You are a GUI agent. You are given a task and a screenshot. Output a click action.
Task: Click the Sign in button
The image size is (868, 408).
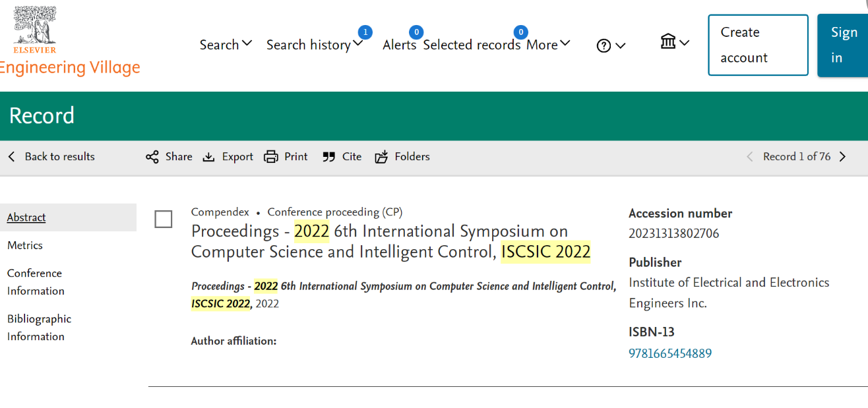pos(843,45)
